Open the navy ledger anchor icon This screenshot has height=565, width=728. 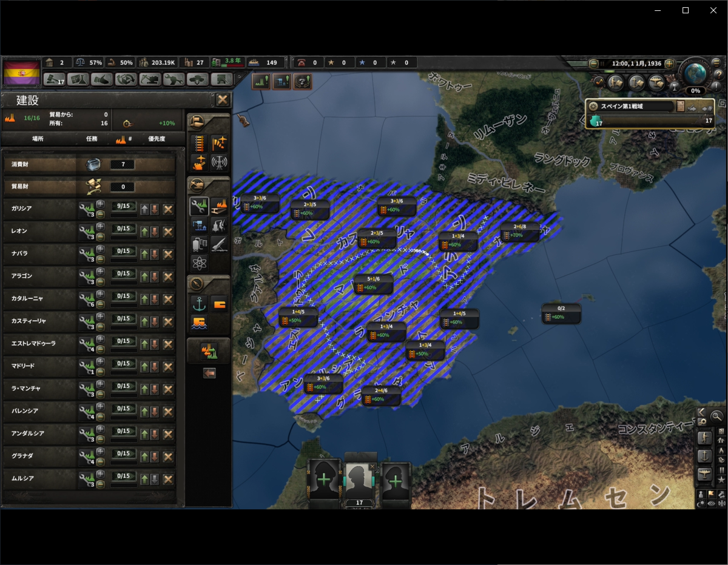(x=636, y=82)
